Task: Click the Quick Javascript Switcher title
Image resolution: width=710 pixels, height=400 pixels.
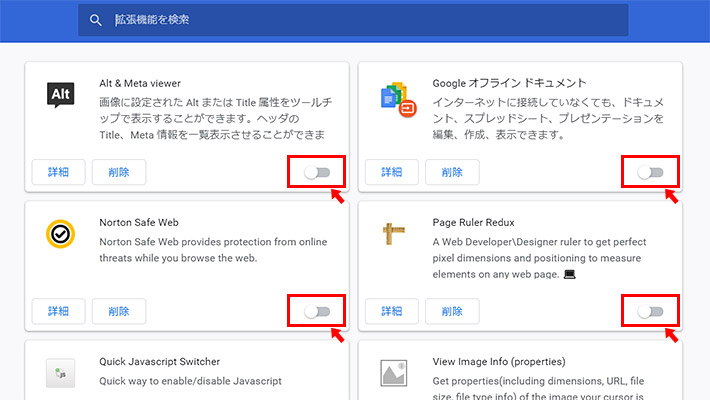Action: tap(160, 361)
